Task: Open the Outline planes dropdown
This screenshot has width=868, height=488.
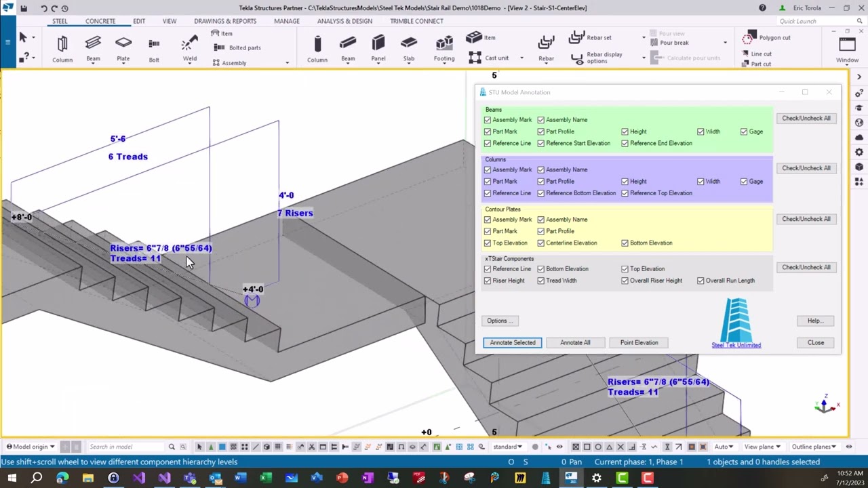Action: pyautogui.click(x=814, y=447)
